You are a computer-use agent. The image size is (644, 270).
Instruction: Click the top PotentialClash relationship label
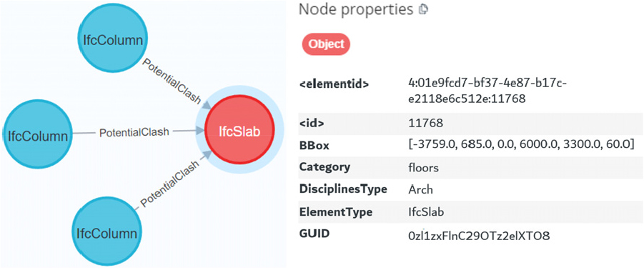tap(172, 81)
